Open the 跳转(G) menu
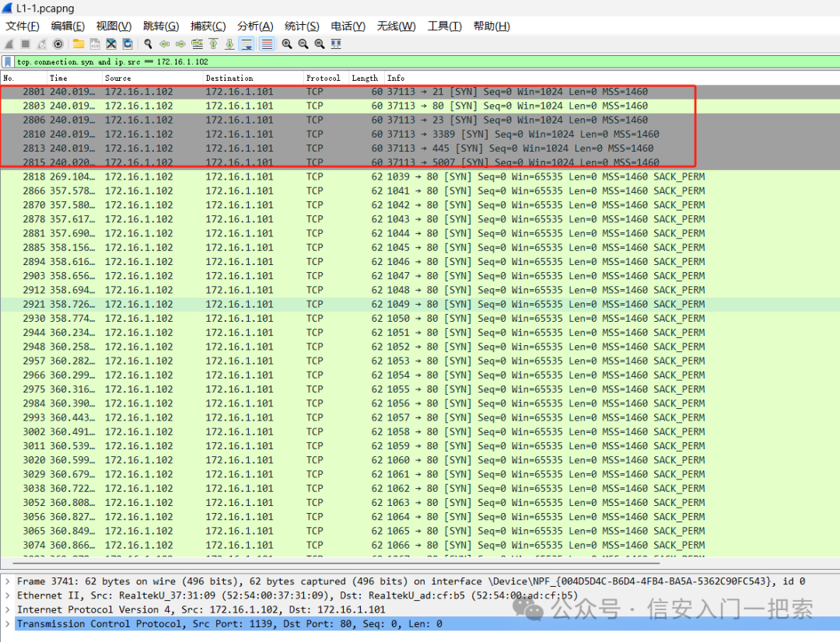Image resolution: width=840 pixels, height=642 pixels. tap(161, 26)
